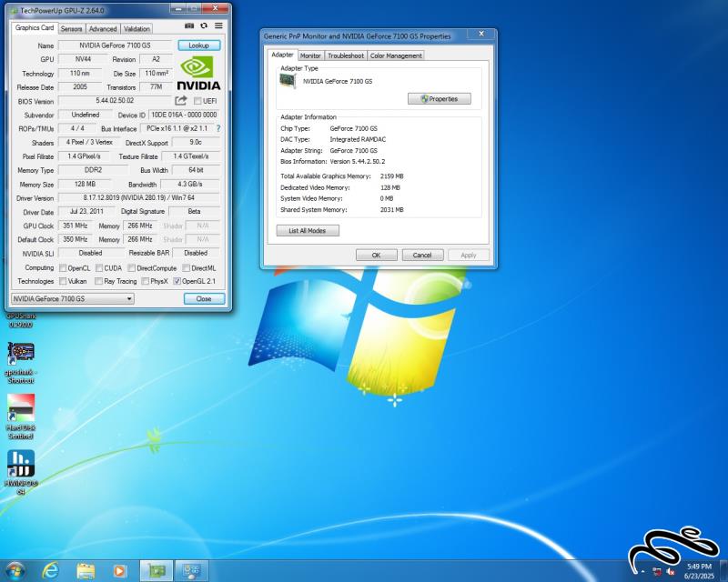The width and height of the screenshot is (728, 582).
Task: Select the HWiNFO 64 desktop icon
Action: click(20, 473)
